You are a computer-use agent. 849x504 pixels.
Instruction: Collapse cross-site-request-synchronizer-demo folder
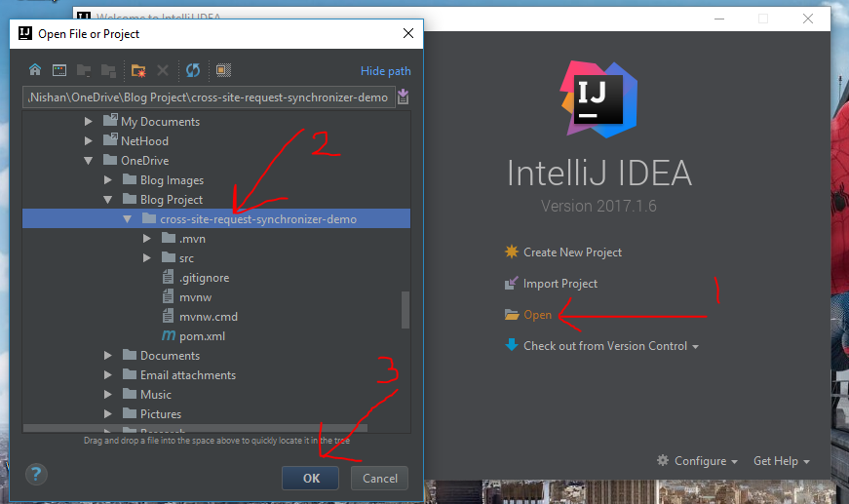tap(128, 219)
